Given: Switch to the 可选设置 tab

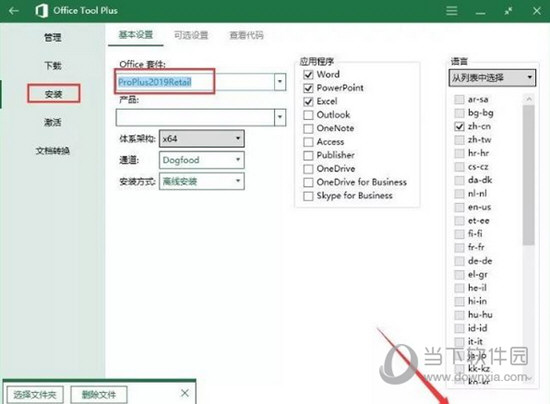Looking at the screenshot, I should 191,35.
